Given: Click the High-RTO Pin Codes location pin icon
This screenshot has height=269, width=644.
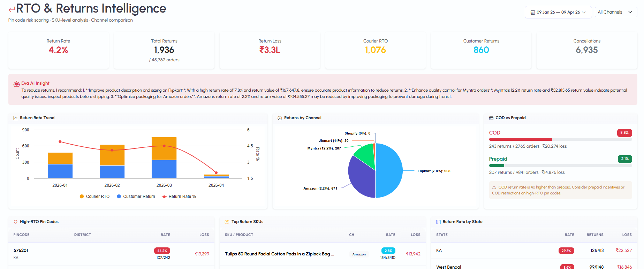Looking at the screenshot, I should pos(15,222).
